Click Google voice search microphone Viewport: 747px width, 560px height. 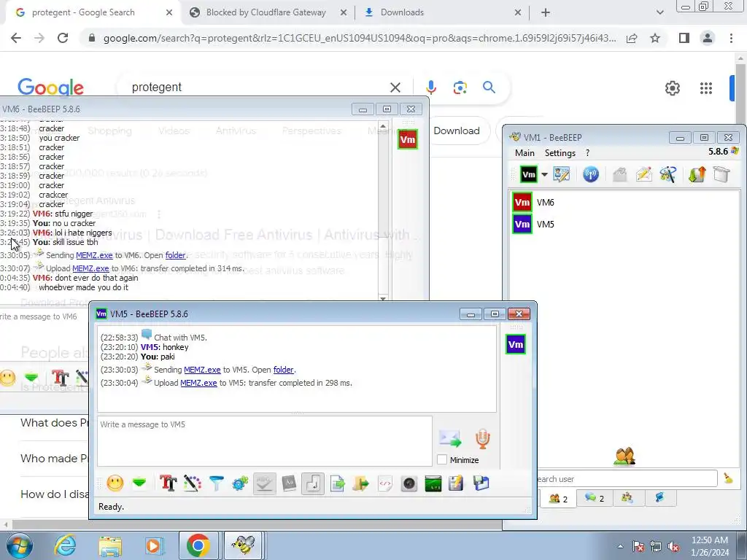431,87
